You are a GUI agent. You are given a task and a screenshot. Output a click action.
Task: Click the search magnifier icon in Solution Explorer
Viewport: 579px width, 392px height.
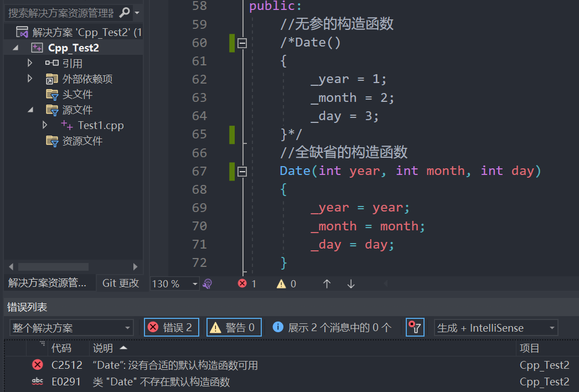(x=125, y=13)
